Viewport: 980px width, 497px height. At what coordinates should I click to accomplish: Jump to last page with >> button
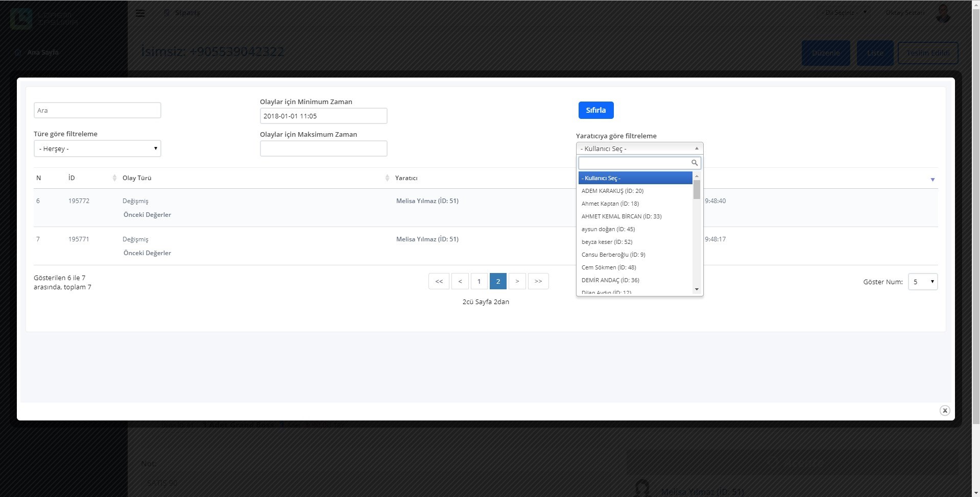[x=538, y=281]
